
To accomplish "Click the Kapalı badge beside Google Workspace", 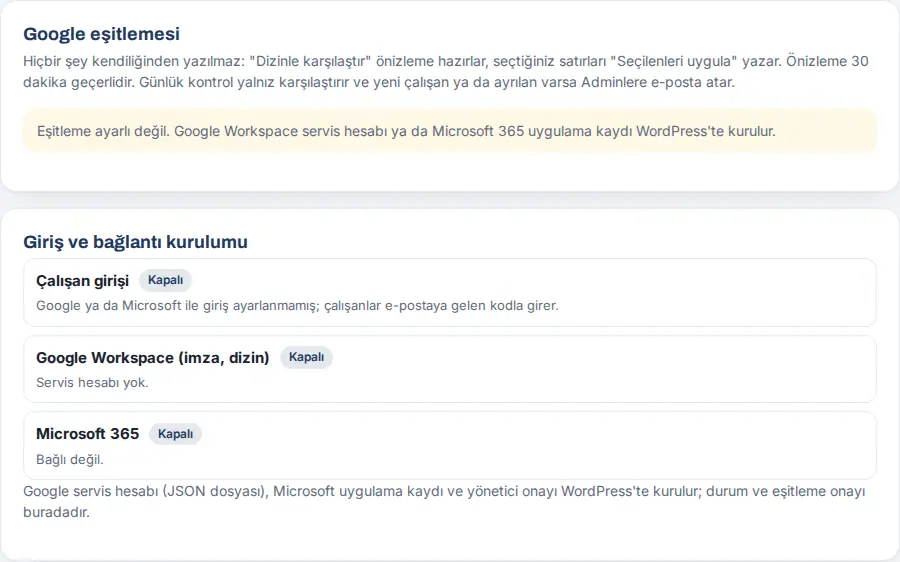I will point(306,357).
